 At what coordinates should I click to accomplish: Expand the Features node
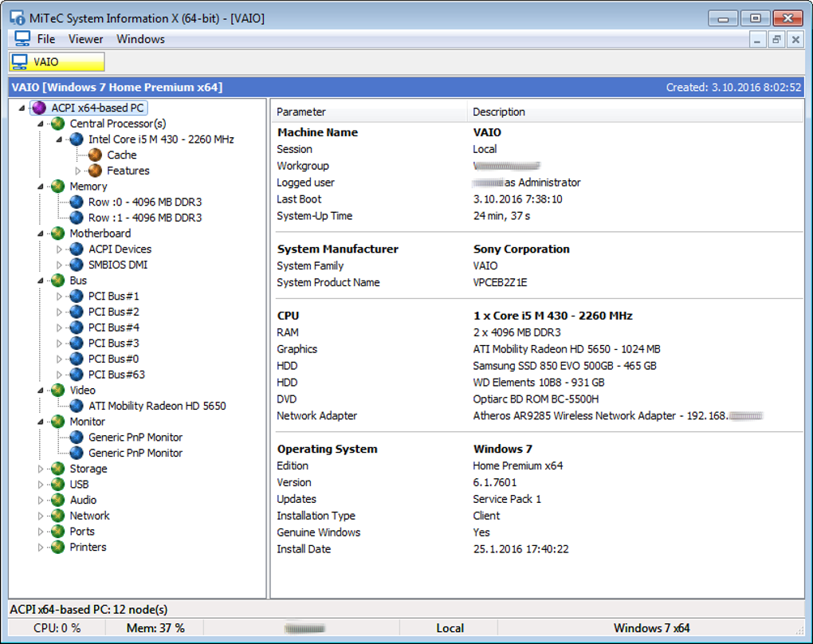pos(78,171)
